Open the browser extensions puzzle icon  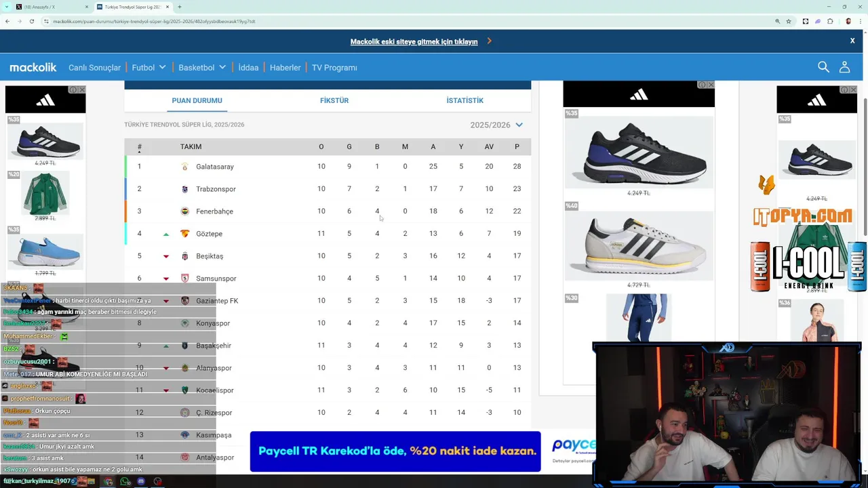(830, 21)
